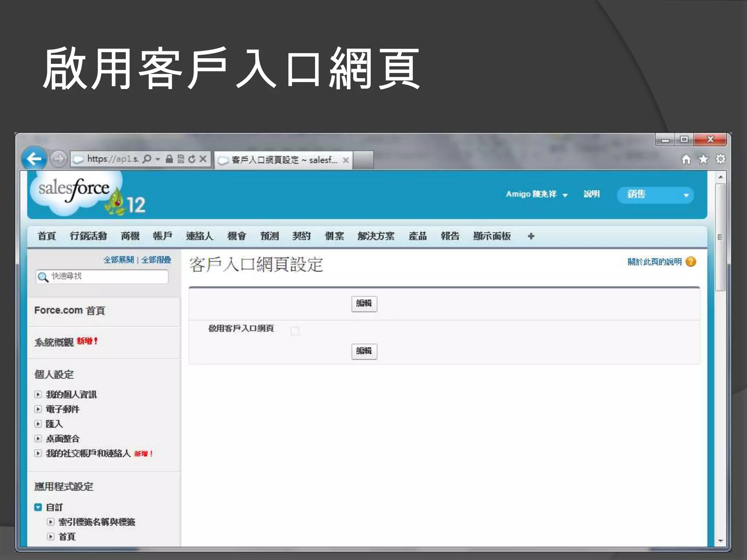Click the padlock security icon
The image size is (747, 560).
(169, 159)
